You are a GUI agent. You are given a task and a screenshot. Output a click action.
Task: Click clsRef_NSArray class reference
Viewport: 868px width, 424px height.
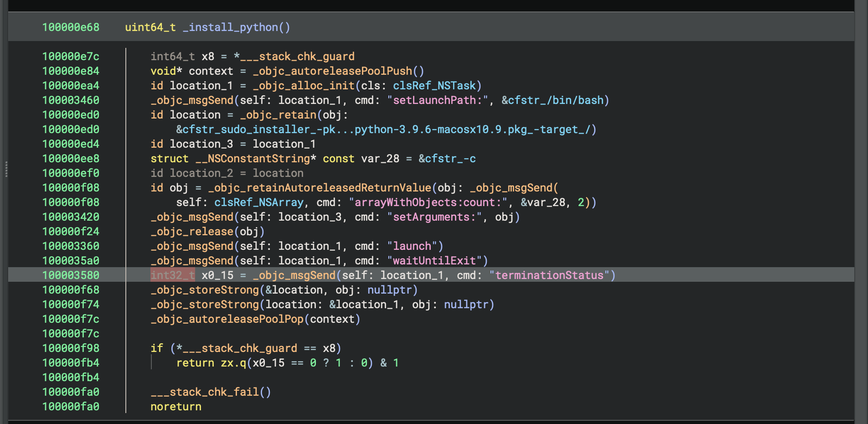259,202
